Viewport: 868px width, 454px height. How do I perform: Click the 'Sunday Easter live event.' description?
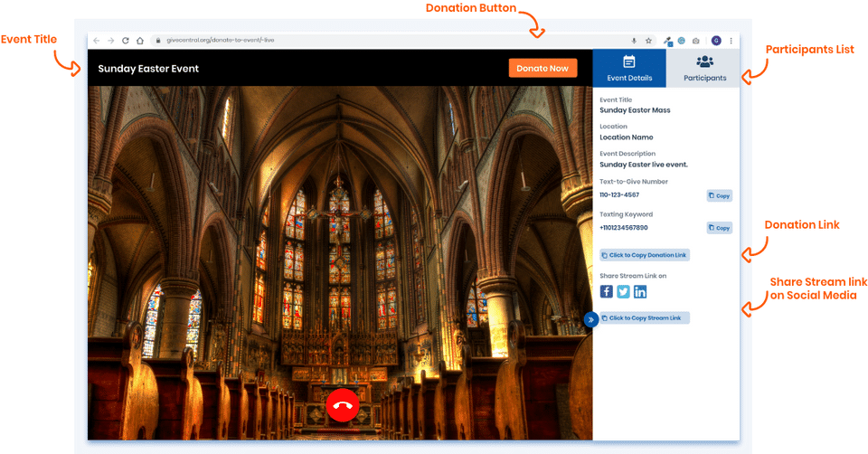point(644,165)
